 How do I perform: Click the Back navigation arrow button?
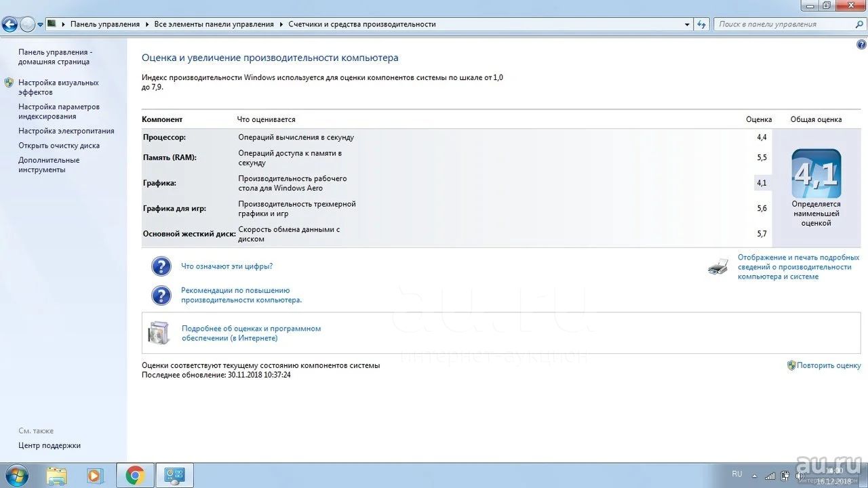tap(9, 25)
